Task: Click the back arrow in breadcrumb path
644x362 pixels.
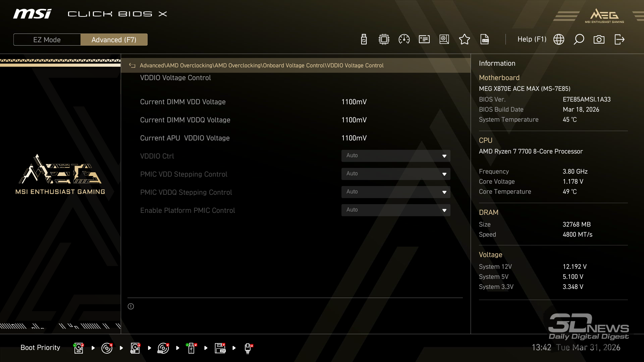Action: [132, 66]
